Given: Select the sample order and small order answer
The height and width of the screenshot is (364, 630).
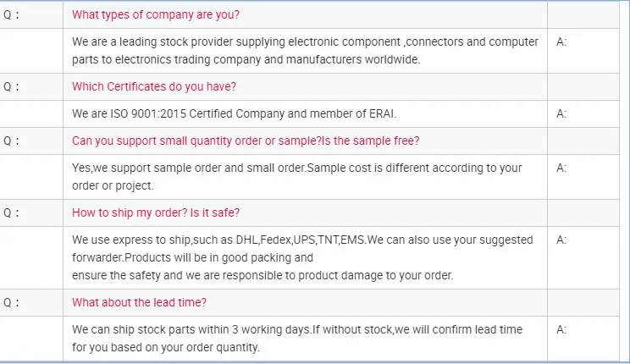Looking at the screenshot, I should click(x=296, y=177).
